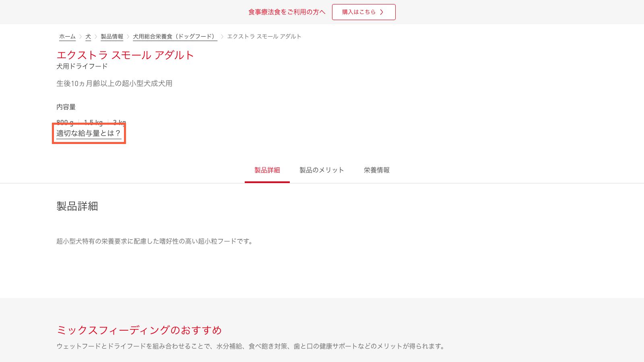Click the 内容量 label

click(x=66, y=107)
